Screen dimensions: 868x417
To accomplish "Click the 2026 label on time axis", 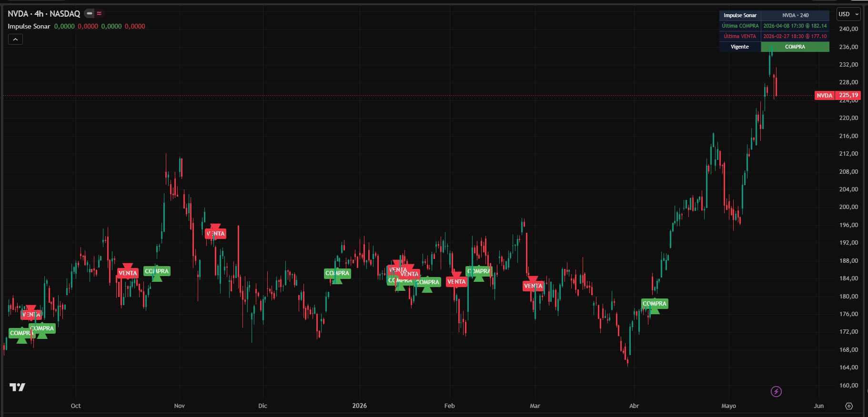I will 360,406.
